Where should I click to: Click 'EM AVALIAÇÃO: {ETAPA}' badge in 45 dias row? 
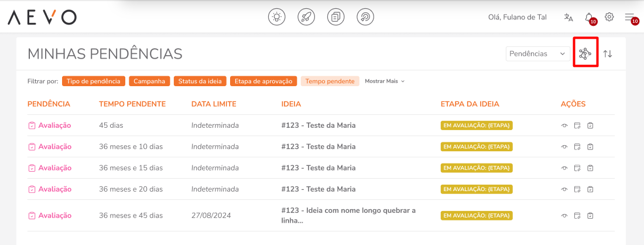click(477, 125)
